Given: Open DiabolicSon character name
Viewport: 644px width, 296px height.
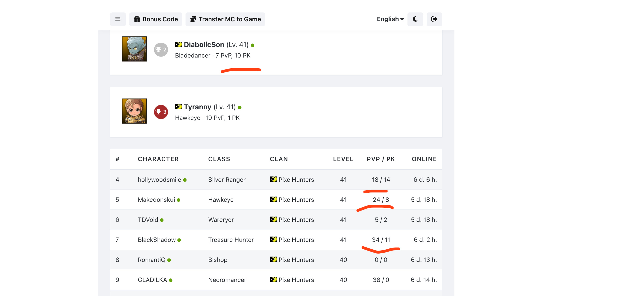Looking at the screenshot, I should tap(204, 45).
